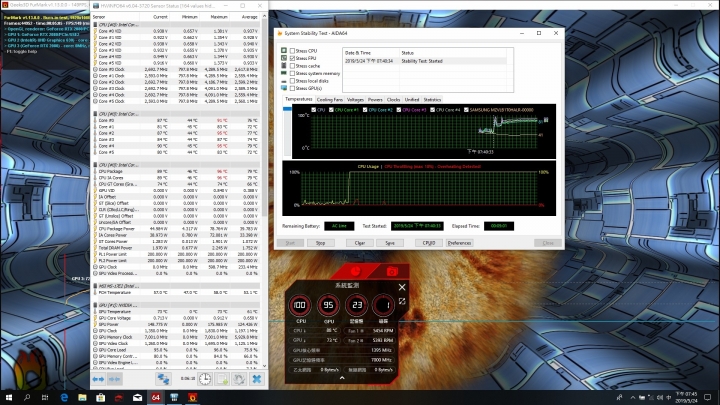Open CPUID from AIDA64 button

pos(429,243)
